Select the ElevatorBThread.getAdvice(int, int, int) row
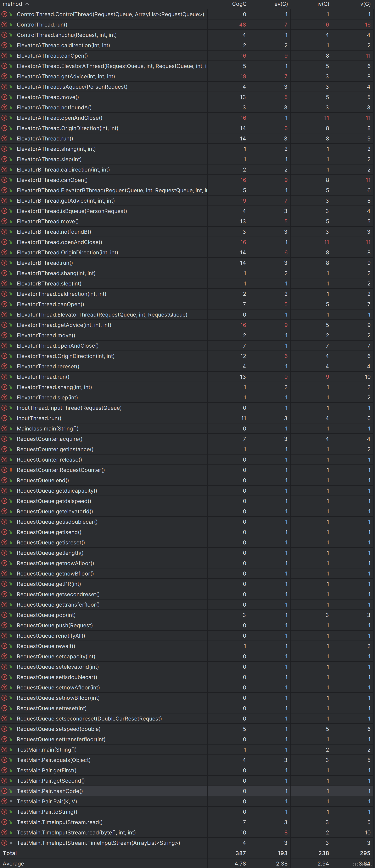 pos(187,201)
